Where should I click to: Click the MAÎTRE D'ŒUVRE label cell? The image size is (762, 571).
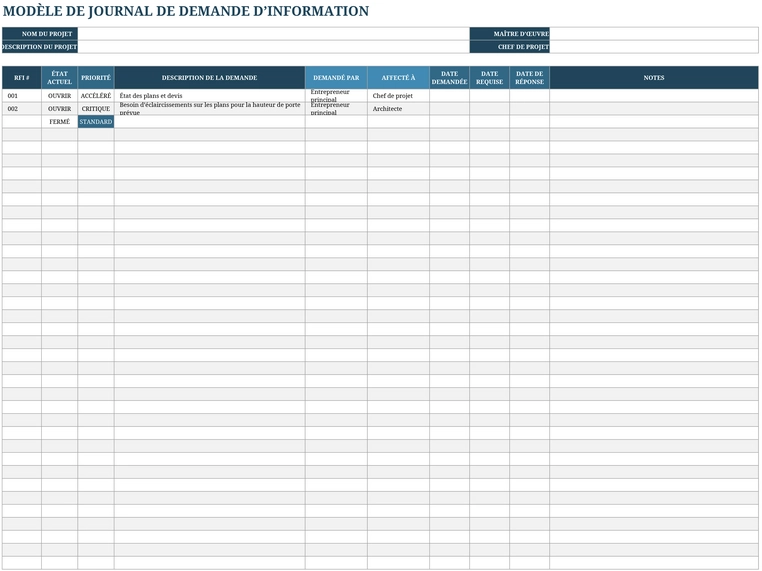click(509, 34)
